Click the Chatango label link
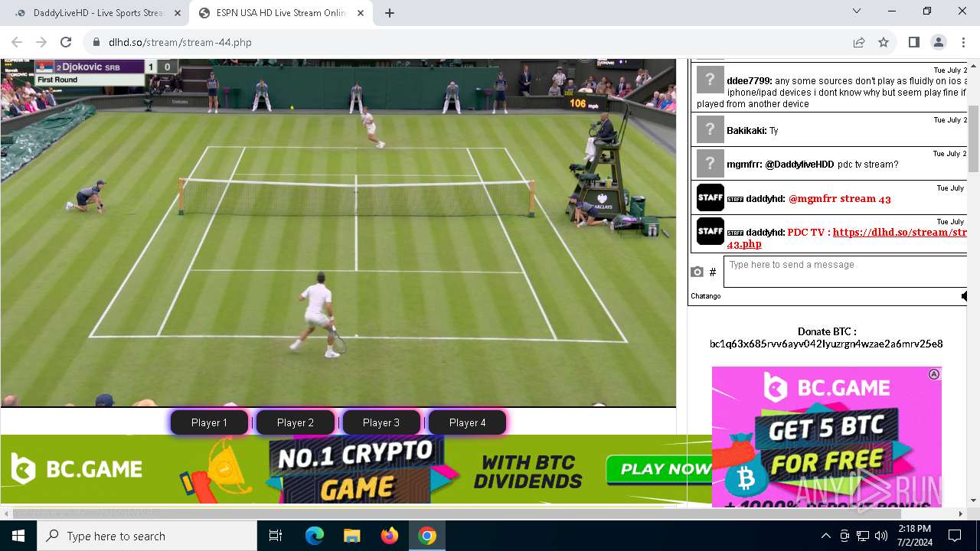 pyautogui.click(x=706, y=296)
